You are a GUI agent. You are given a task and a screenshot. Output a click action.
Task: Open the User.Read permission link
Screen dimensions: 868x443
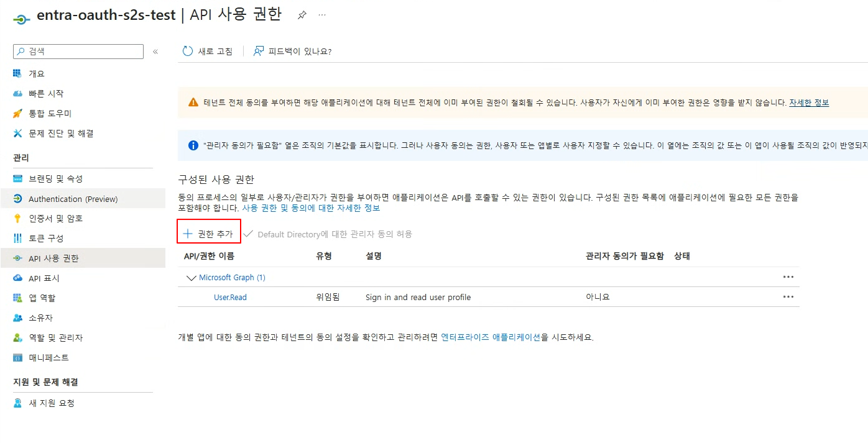(230, 298)
